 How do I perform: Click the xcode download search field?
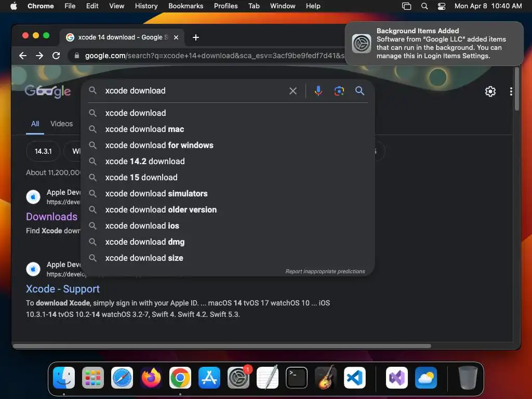click(193, 91)
